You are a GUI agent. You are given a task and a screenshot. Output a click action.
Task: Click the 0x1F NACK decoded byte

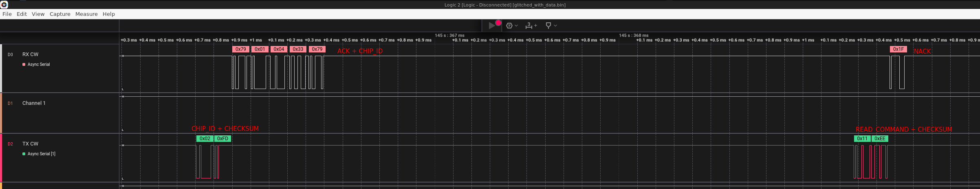pos(898,49)
